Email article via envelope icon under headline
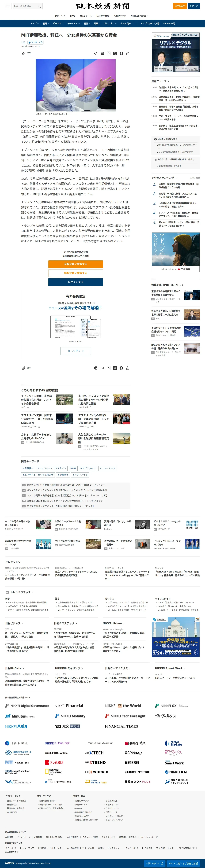Viewport: 205px width, 868px height. [102, 54]
